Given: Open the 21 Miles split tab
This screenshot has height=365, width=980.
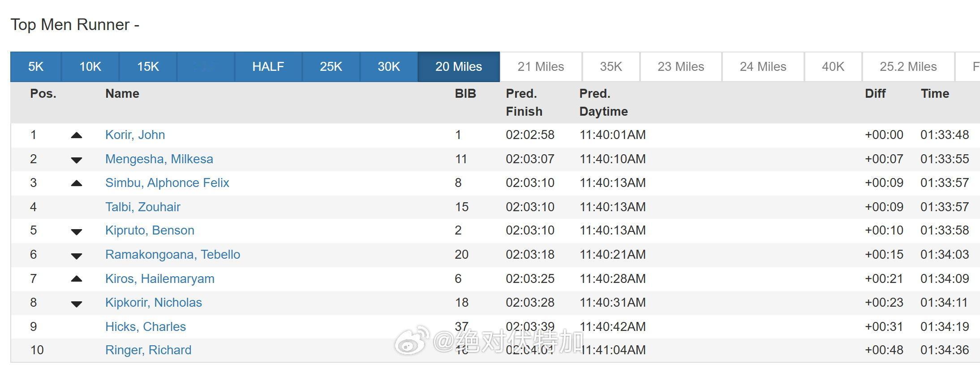Looking at the screenshot, I should (x=541, y=67).
